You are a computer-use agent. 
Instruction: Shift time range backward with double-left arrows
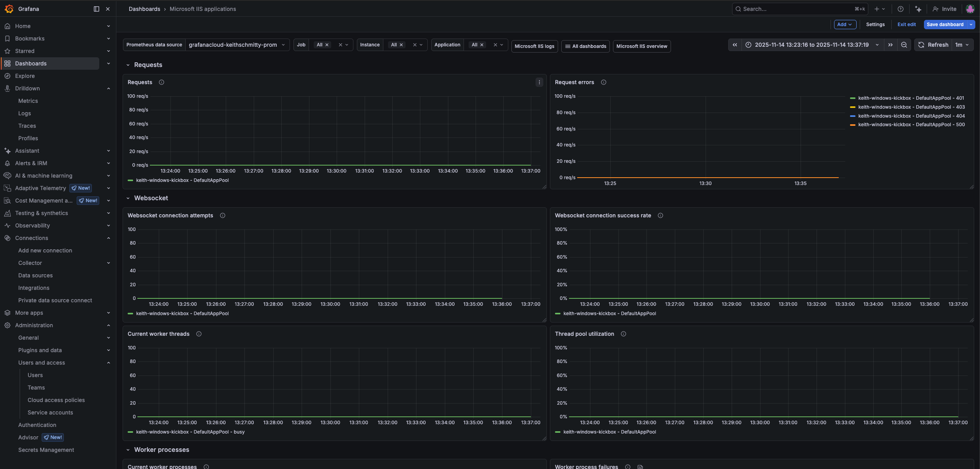click(x=735, y=45)
